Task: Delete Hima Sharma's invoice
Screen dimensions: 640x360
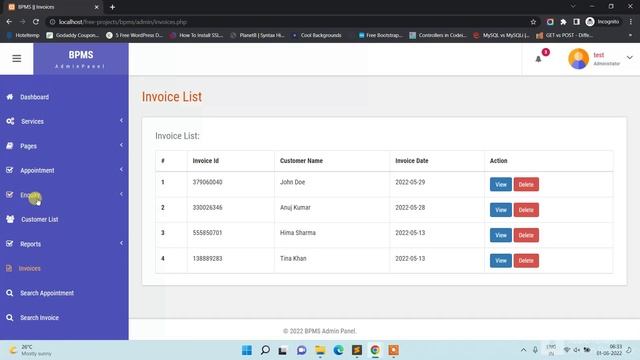Action: pos(526,235)
